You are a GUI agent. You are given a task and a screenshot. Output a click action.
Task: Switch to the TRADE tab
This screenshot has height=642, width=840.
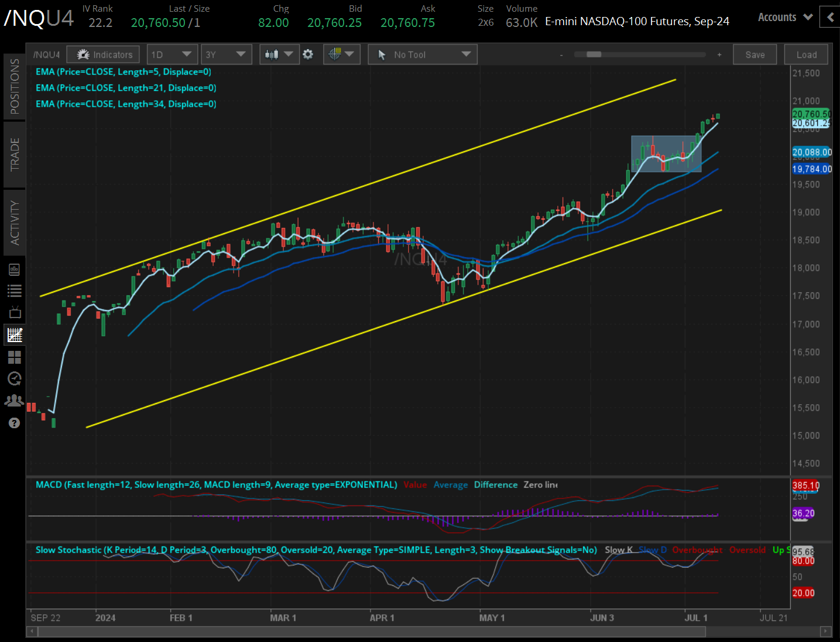(x=14, y=154)
